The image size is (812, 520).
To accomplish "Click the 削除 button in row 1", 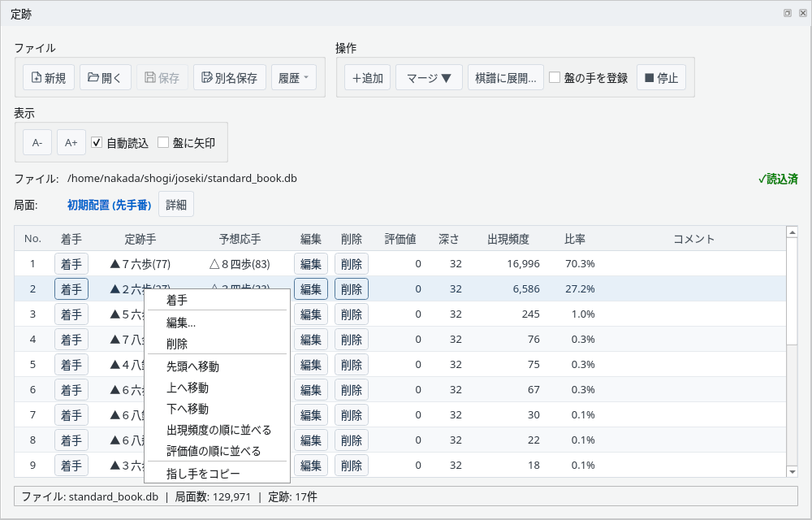I will pyautogui.click(x=352, y=263).
